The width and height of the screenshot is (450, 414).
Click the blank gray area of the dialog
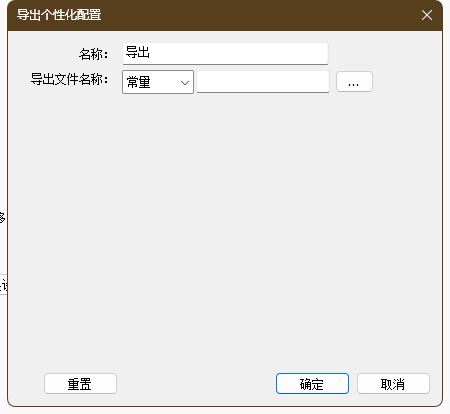coord(225,227)
